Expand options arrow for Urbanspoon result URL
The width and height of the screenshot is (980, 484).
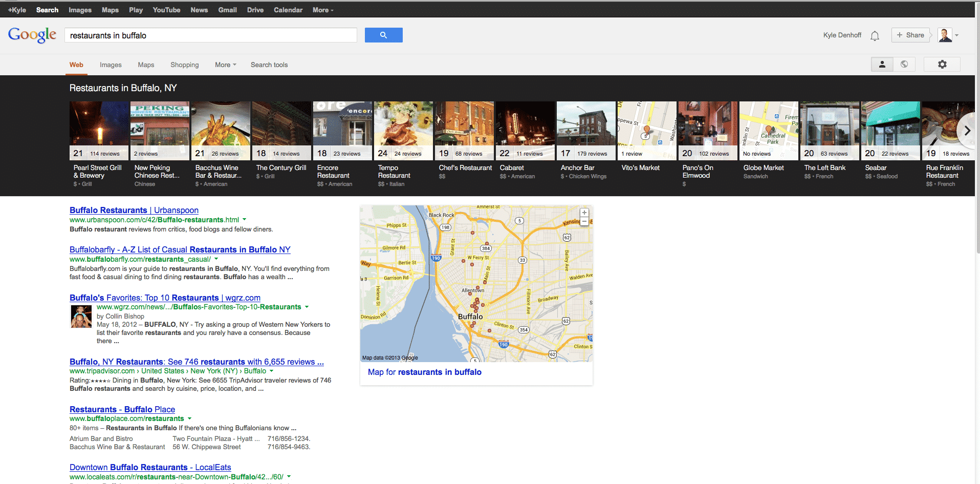244,220
